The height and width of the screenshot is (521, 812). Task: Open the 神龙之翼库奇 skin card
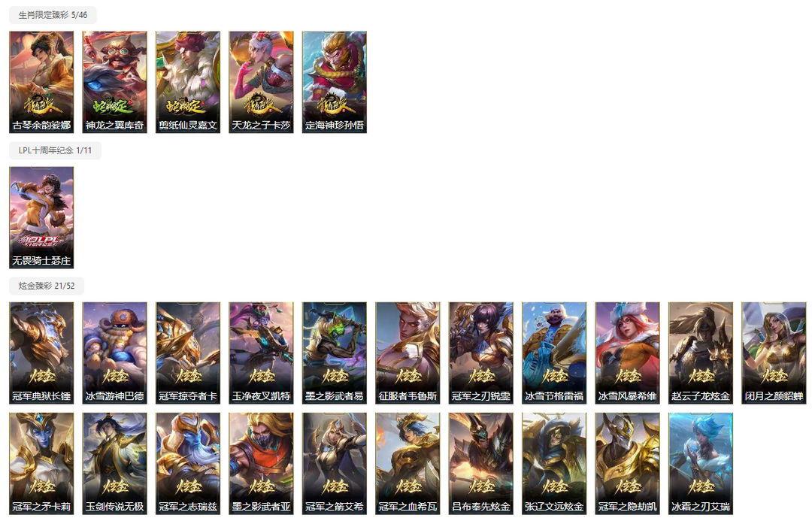coord(114,82)
